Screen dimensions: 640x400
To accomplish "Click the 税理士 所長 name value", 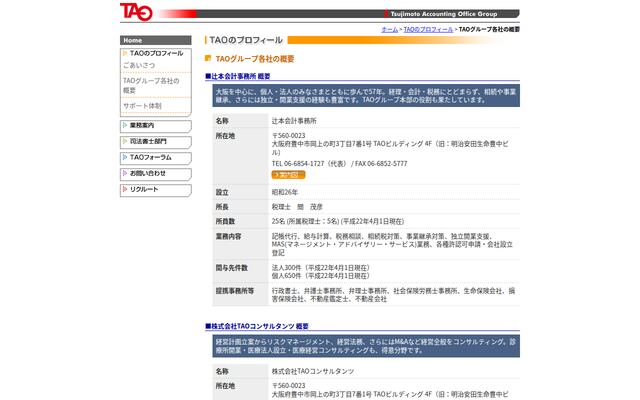I will 297,207.
